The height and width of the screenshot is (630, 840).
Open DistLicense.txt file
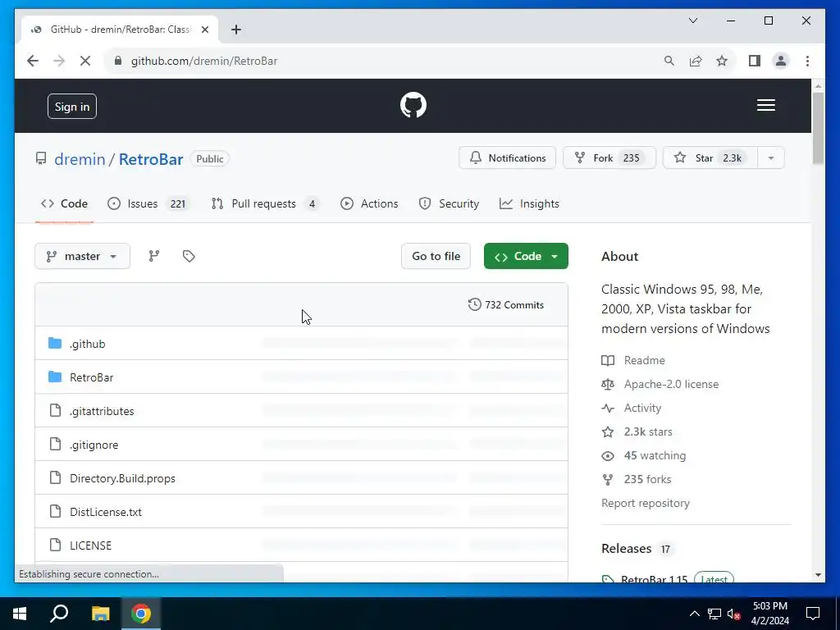106,512
